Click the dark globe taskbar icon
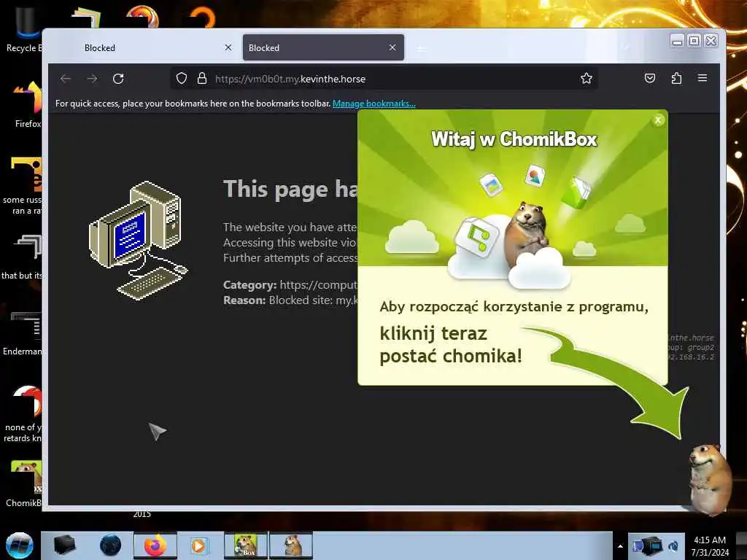Image resolution: width=747 pixels, height=560 pixels. tap(110, 545)
